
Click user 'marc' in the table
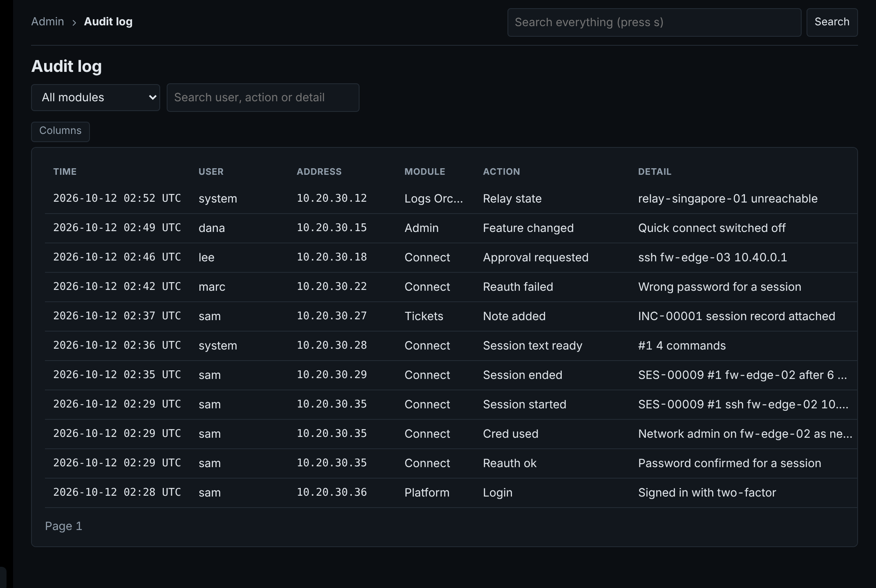click(212, 287)
